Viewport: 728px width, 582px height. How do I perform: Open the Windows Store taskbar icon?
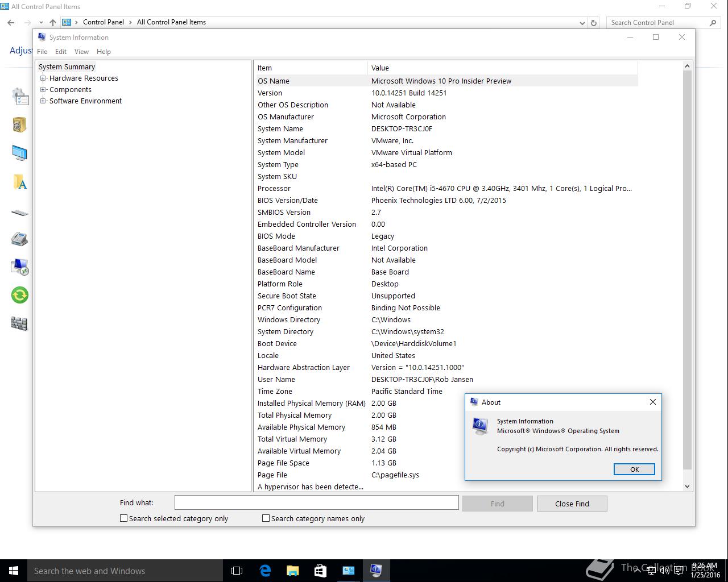(x=320, y=571)
